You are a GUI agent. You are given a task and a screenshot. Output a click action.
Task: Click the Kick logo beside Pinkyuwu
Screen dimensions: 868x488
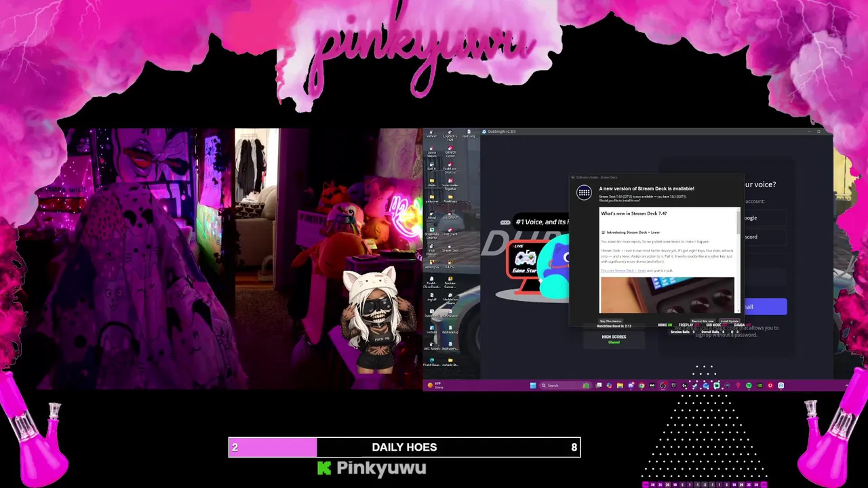pyautogui.click(x=324, y=468)
